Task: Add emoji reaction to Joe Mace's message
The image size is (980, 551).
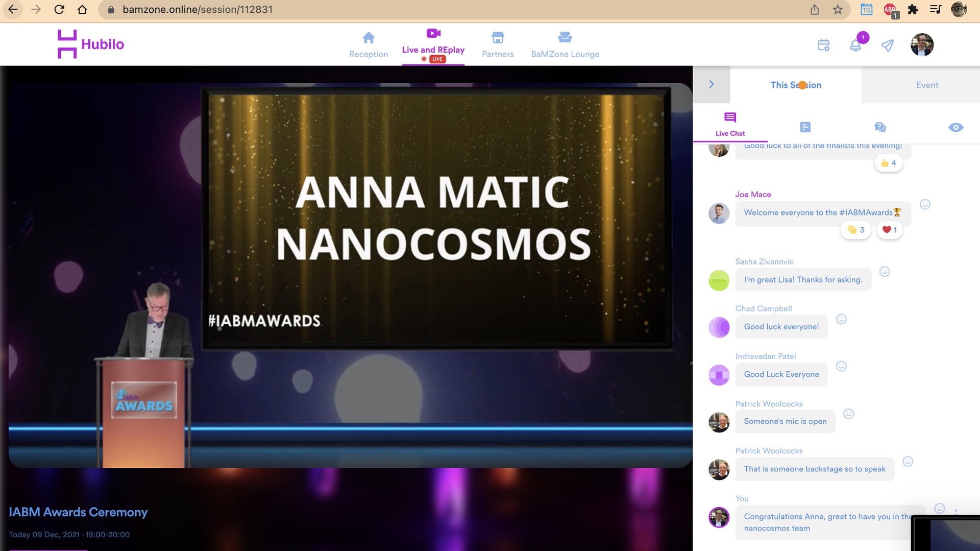Action: click(x=925, y=205)
